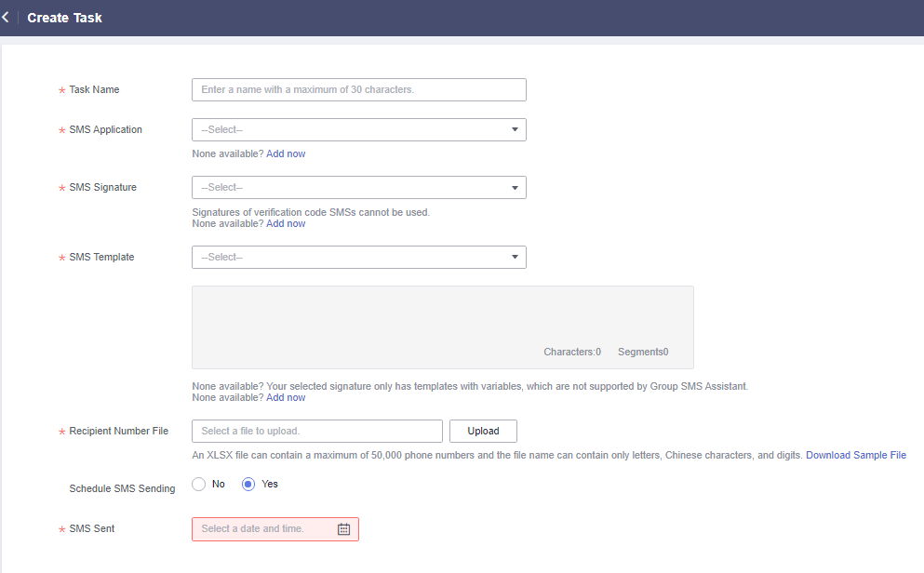Click the SMS template preview text area
This screenshot has height=573, width=924.
(x=443, y=327)
